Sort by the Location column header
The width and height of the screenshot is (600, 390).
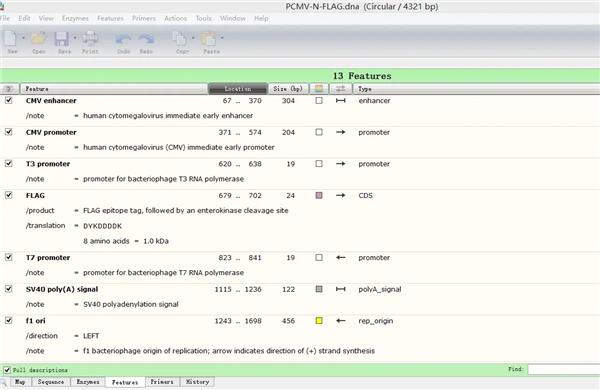pos(238,89)
